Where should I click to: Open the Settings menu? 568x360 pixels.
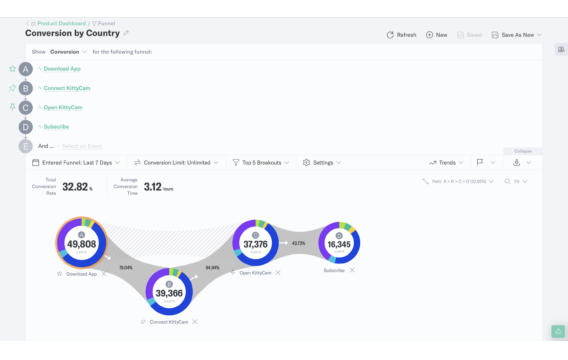point(322,163)
